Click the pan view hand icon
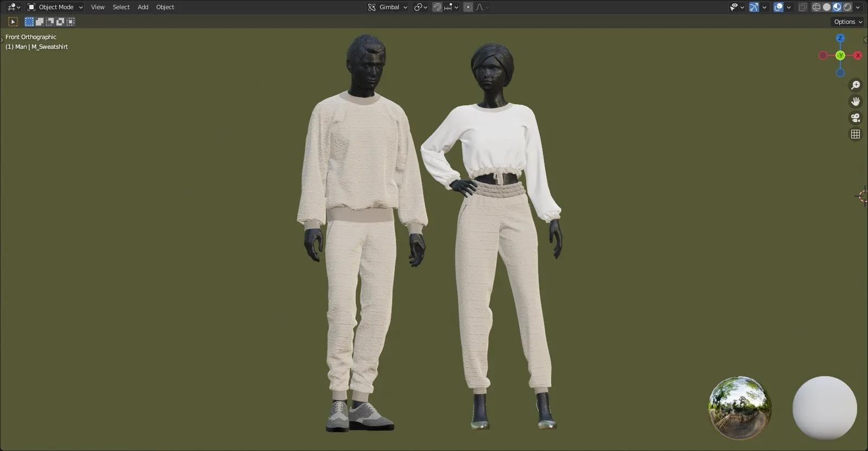This screenshot has width=868, height=451. point(856,101)
